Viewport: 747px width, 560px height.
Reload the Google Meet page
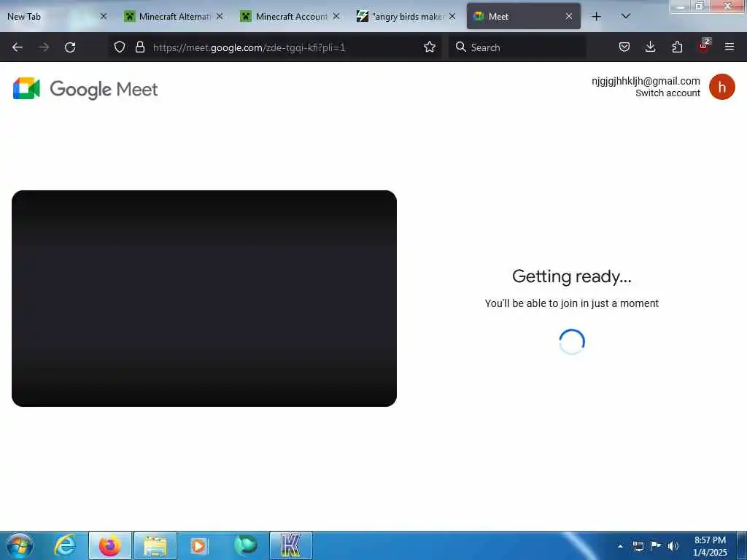pyautogui.click(x=70, y=47)
